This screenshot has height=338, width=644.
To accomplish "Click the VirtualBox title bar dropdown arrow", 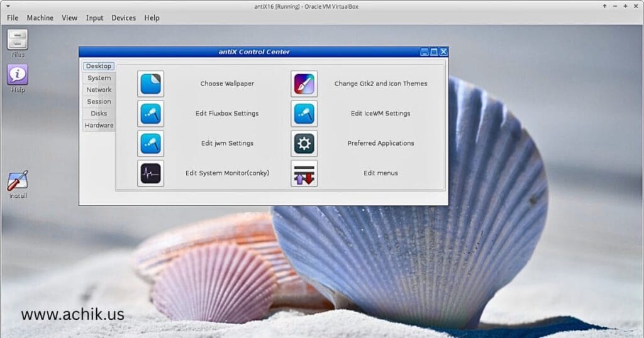I will point(8,6).
